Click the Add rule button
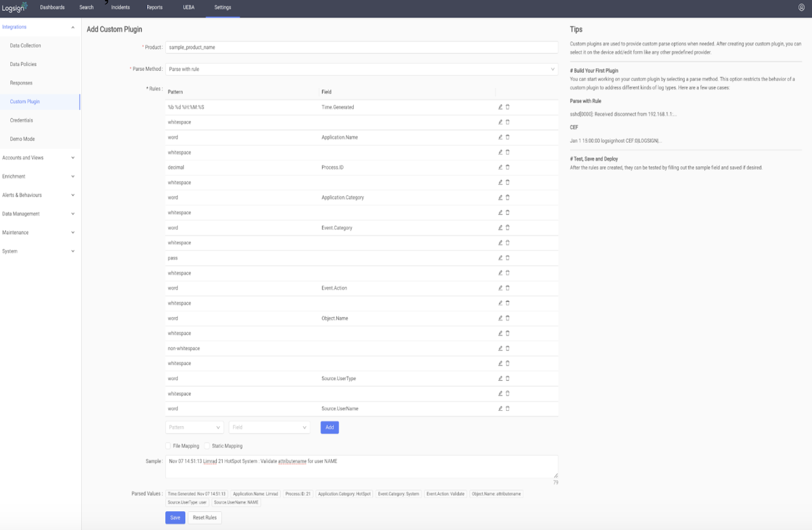Image resolution: width=812 pixels, height=530 pixels. click(330, 427)
